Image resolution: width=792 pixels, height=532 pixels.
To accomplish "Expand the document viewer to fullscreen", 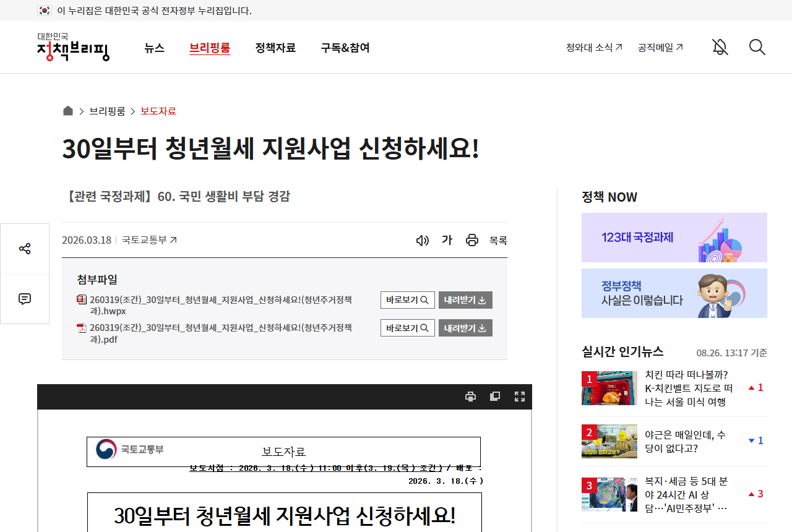I will 520,397.
